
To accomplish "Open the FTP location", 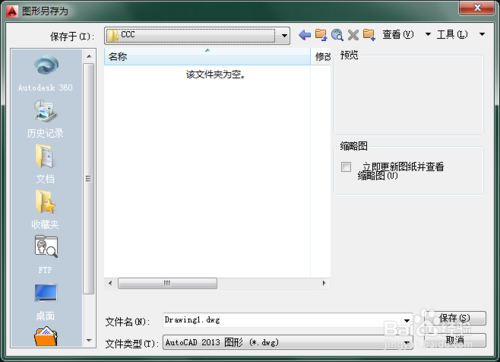I will click(x=46, y=255).
